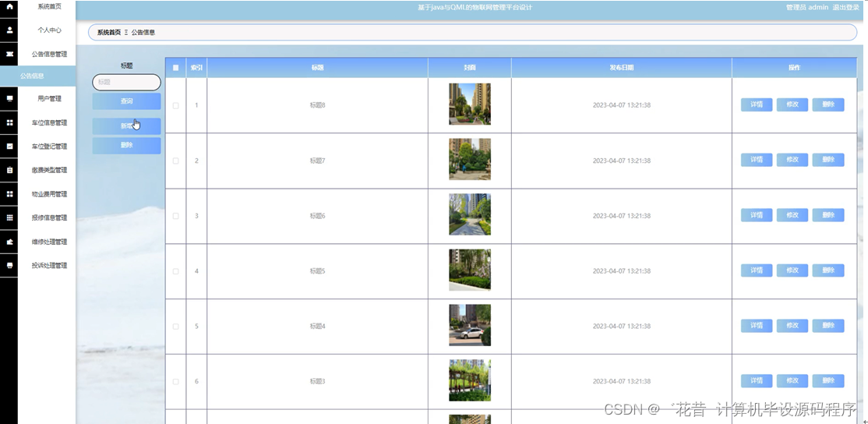The width and height of the screenshot is (868, 424).
Task: Open 报修信息管理 menu item
Action: [x=49, y=217]
